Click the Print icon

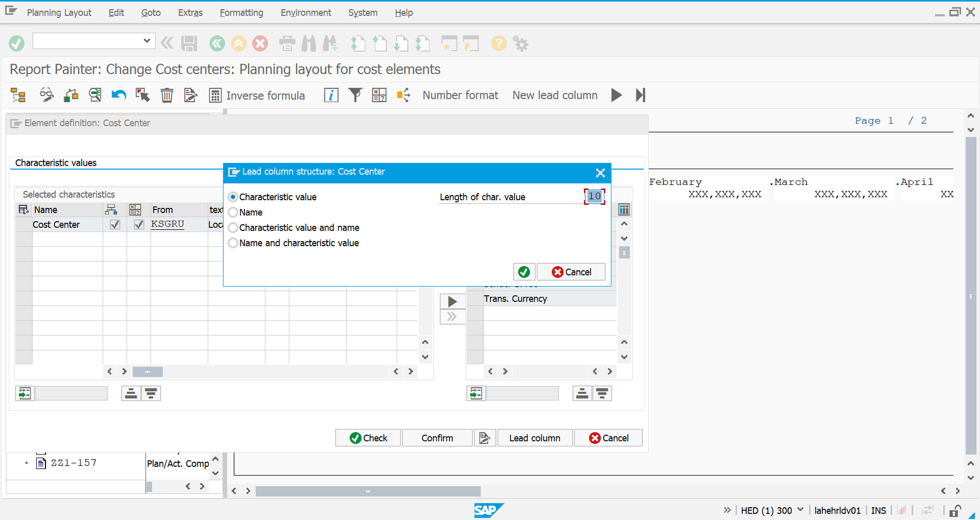click(x=287, y=43)
